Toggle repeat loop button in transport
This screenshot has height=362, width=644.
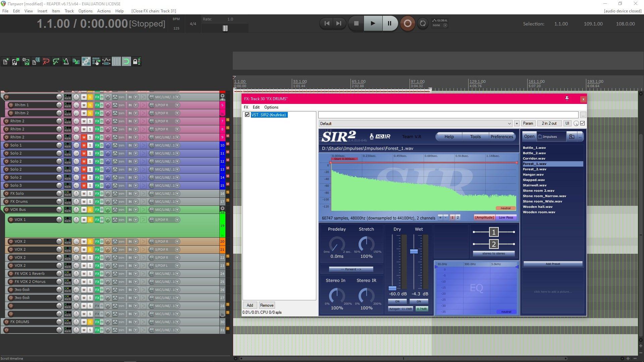coord(423,23)
